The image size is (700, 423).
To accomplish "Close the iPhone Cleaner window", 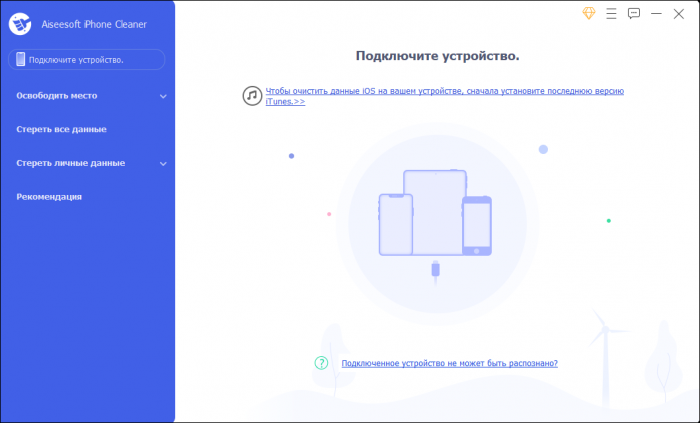I will pos(679,14).
